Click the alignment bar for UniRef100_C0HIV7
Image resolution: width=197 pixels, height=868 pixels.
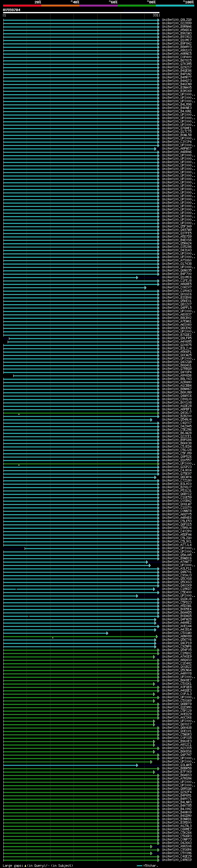tap(75, 287)
